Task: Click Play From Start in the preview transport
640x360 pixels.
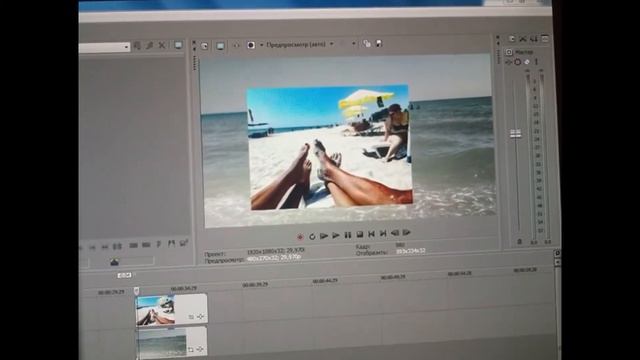Action: 324,236
